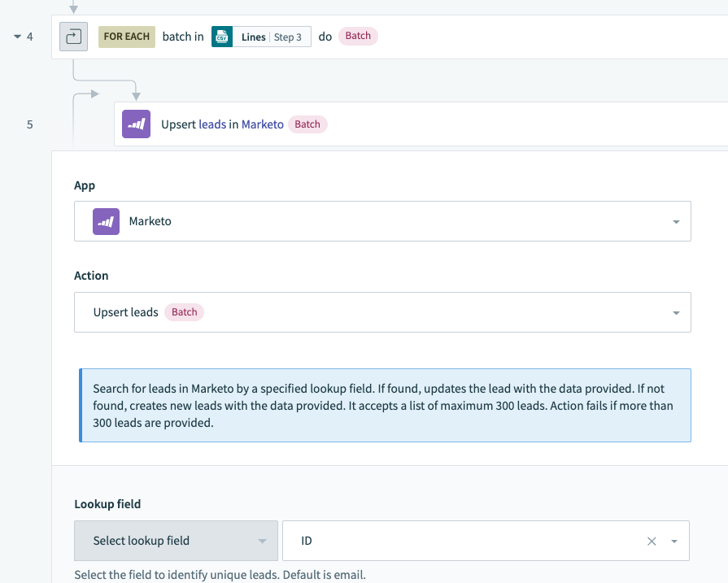Click the FOR EACH label
This screenshot has width=728, height=583.
pyautogui.click(x=127, y=37)
